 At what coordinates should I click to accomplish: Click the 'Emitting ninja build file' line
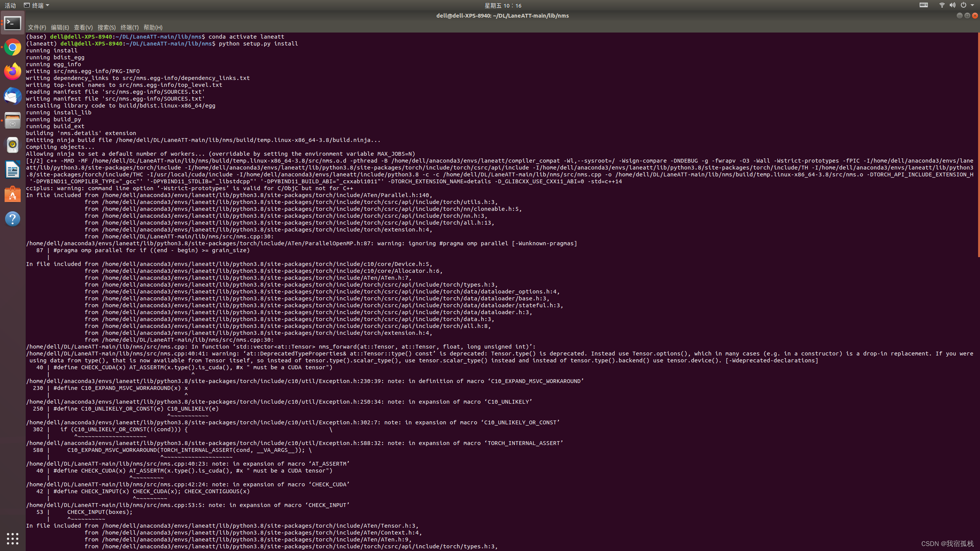click(x=203, y=140)
